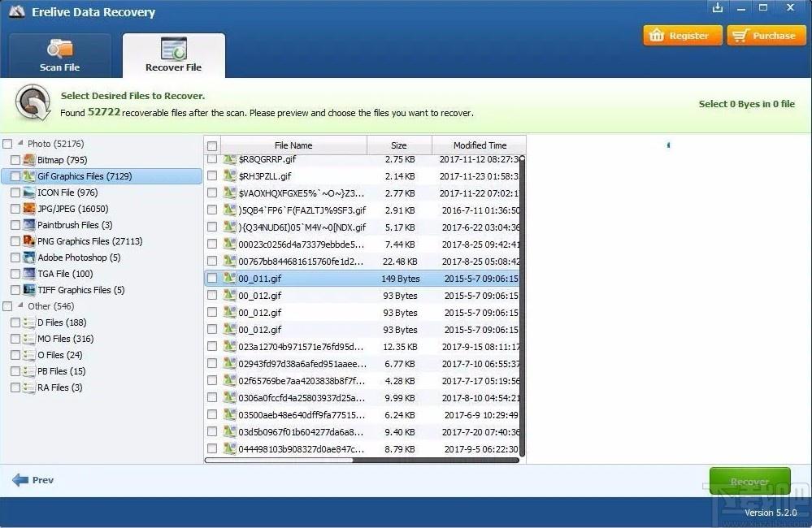Screen dimensions: 812x528
Task: Select file 03d5b0967f01b604277da6a8
Action: pos(301,432)
